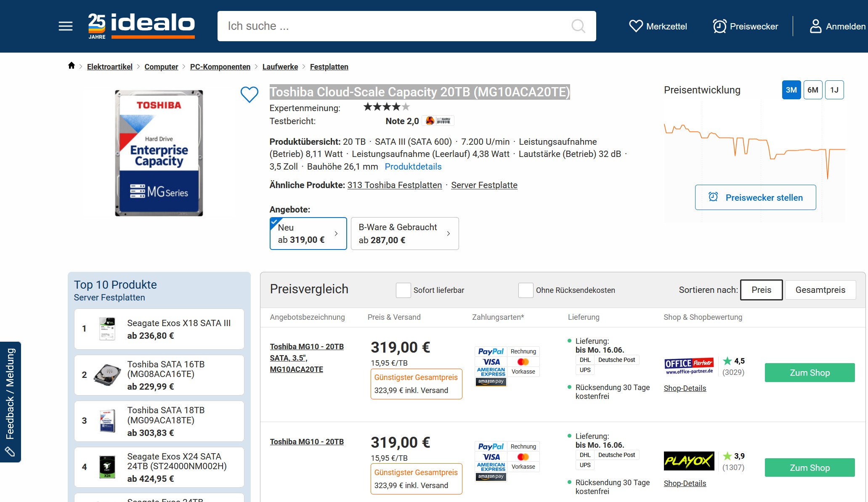Viewport: 868px width, 502px height.
Task: Click American Express logo in Office Partner offer
Action: point(491,372)
